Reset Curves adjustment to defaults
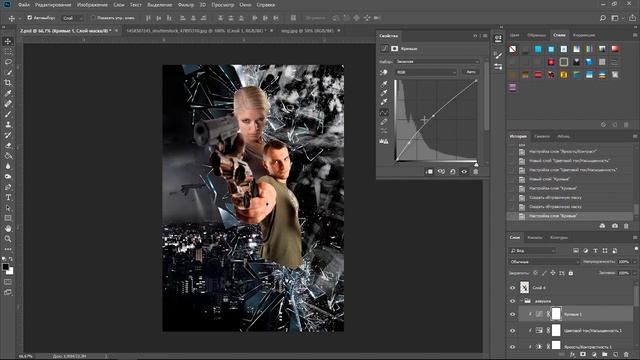The width and height of the screenshot is (640, 360). 453,172
